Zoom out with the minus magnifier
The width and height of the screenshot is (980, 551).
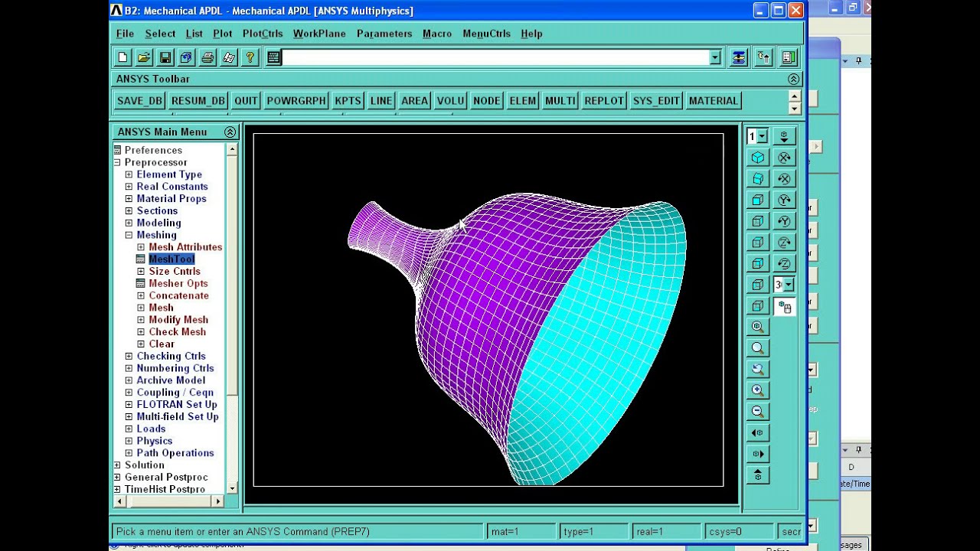pyautogui.click(x=758, y=412)
